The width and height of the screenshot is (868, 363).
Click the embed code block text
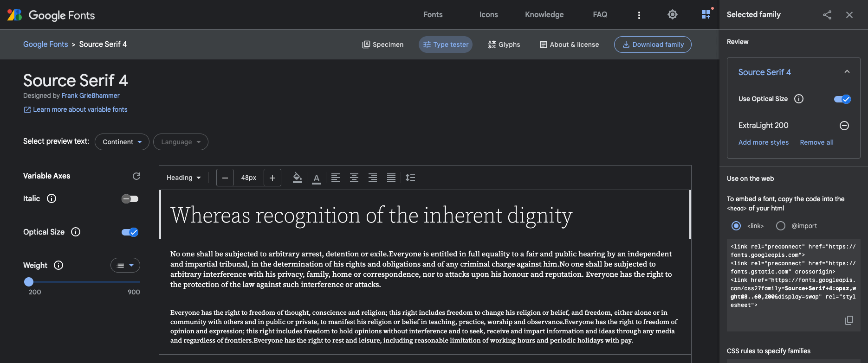pyautogui.click(x=793, y=276)
